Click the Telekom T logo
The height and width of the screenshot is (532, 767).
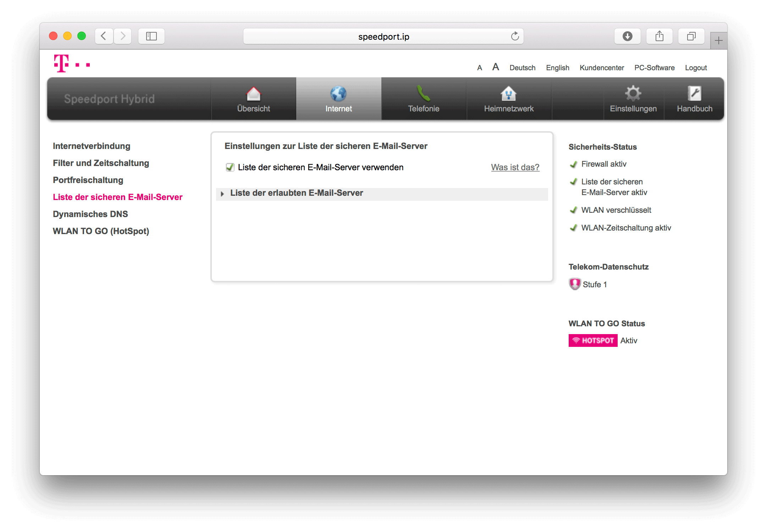coord(62,63)
